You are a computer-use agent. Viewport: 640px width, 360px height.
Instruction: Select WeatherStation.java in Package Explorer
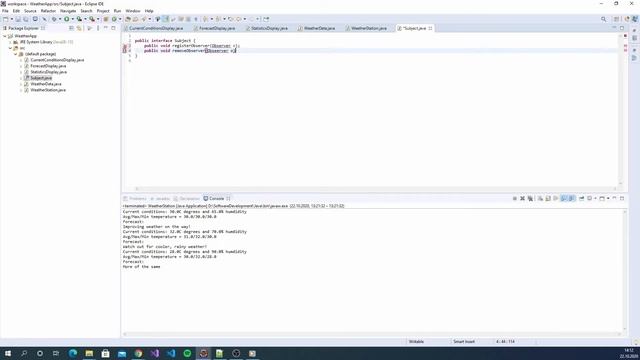(x=48, y=90)
